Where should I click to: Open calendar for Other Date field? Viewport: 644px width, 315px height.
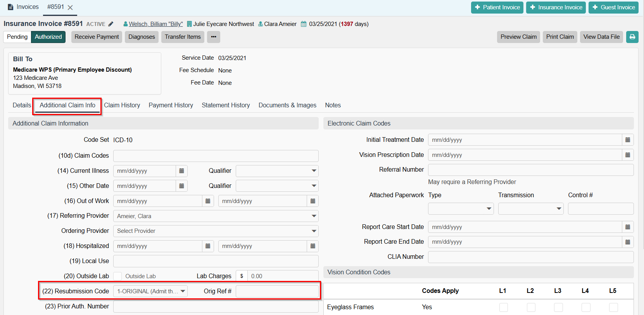181,186
